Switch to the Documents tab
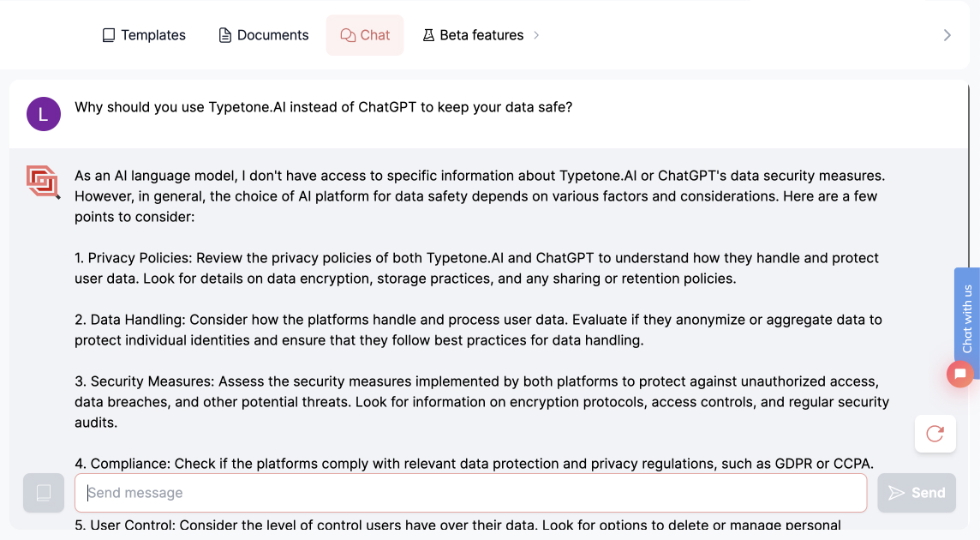This screenshot has width=980, height=540. coord(263,34)
